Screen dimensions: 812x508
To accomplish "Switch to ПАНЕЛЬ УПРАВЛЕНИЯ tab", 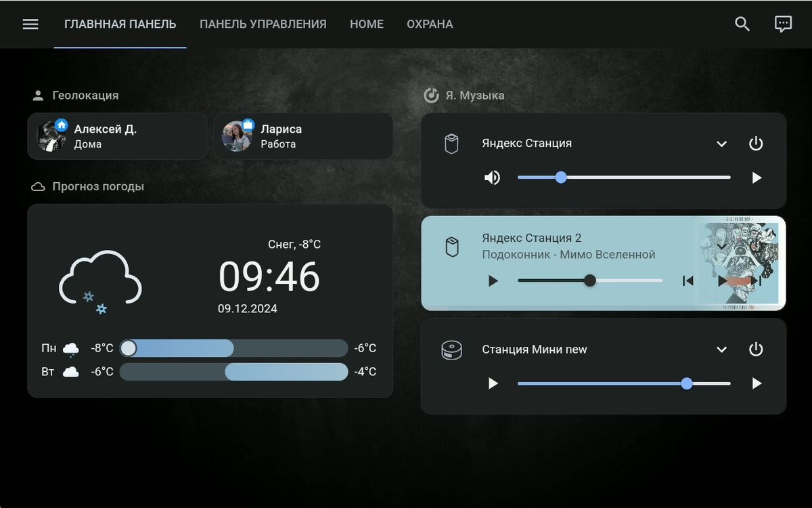I will (263, 24).
